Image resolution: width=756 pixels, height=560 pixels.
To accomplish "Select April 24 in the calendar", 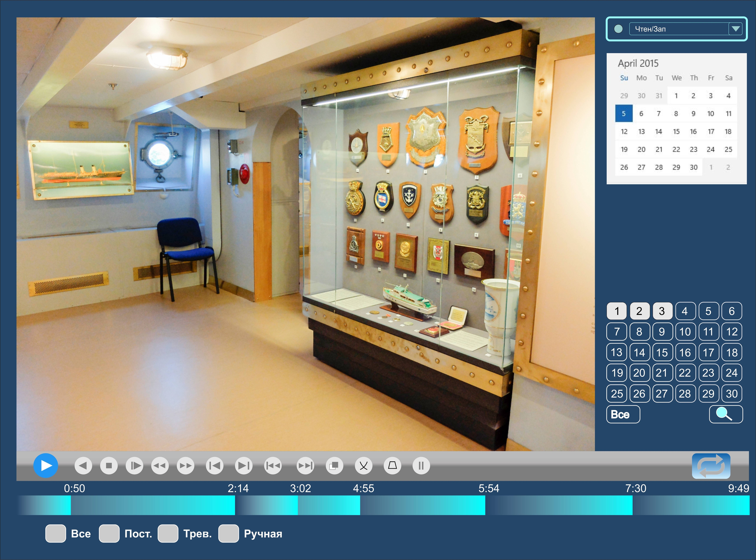I will tap(711, 149).
